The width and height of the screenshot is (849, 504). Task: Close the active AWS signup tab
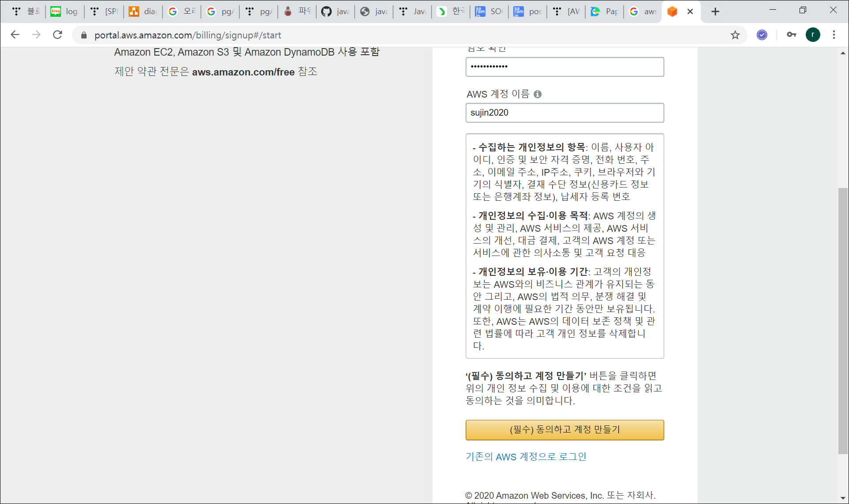(690, 12)
